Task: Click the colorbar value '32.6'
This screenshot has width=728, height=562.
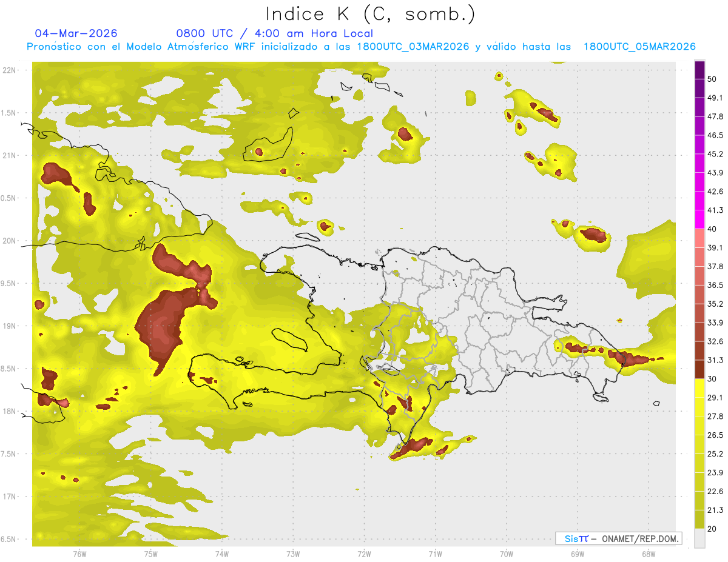Action: click(x=715, y=341)
